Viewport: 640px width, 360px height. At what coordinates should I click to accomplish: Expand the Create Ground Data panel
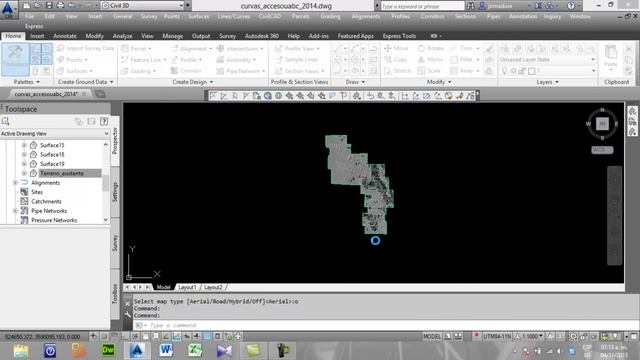point(85,82)
